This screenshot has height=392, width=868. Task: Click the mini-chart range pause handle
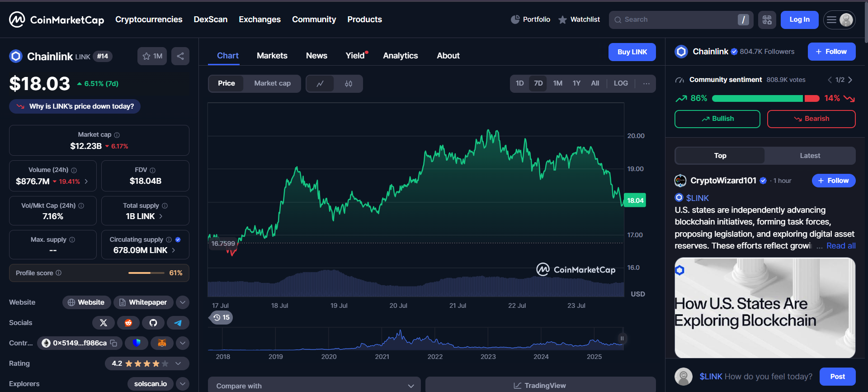click(622, 339)
